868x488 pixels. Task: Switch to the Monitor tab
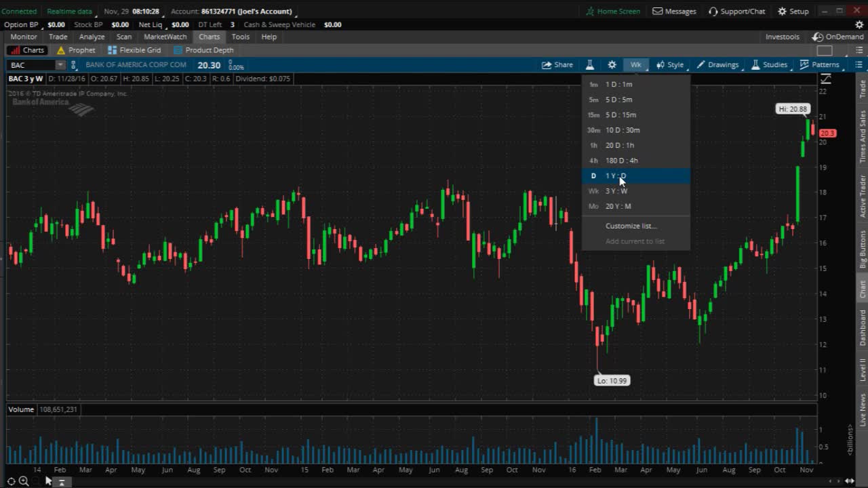(24, 37)
